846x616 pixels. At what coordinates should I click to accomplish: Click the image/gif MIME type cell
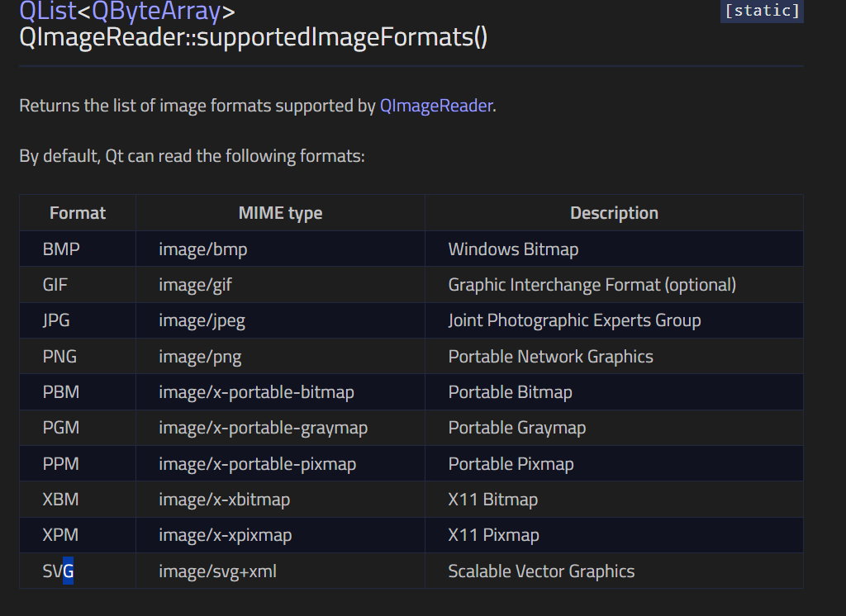point(196,285)
